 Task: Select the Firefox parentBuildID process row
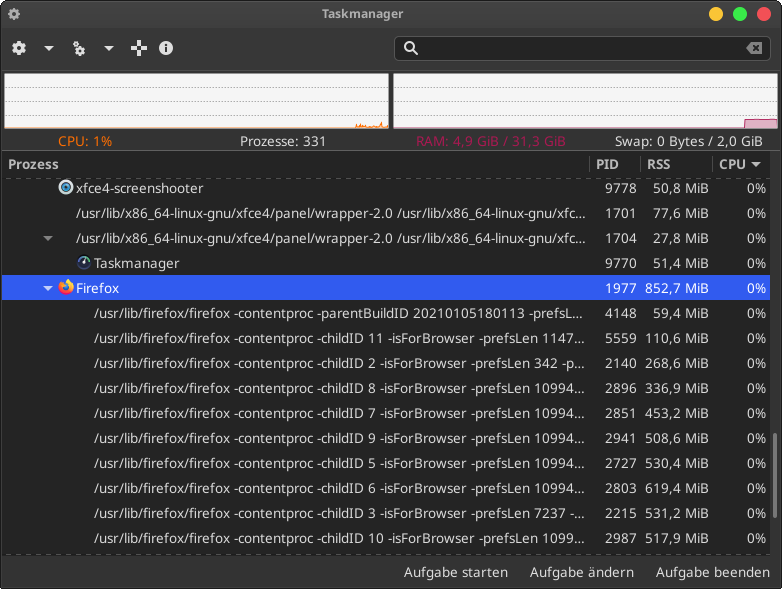pos(386,313)
